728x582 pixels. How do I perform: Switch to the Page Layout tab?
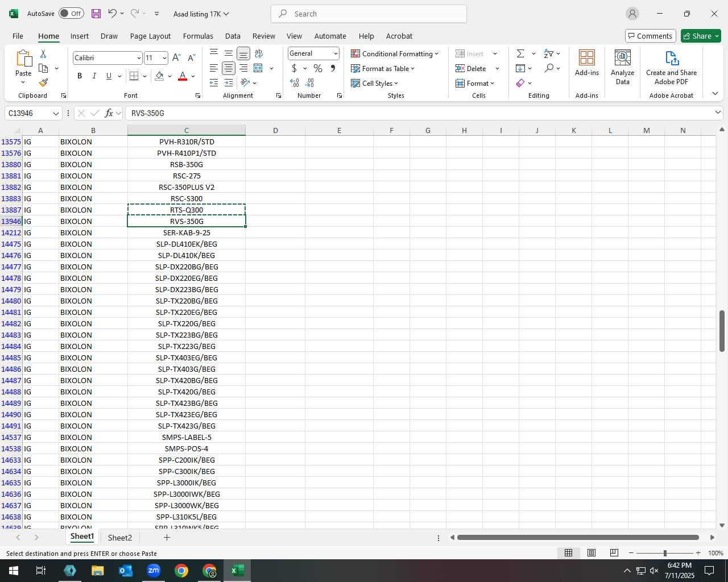click(150, 36)
